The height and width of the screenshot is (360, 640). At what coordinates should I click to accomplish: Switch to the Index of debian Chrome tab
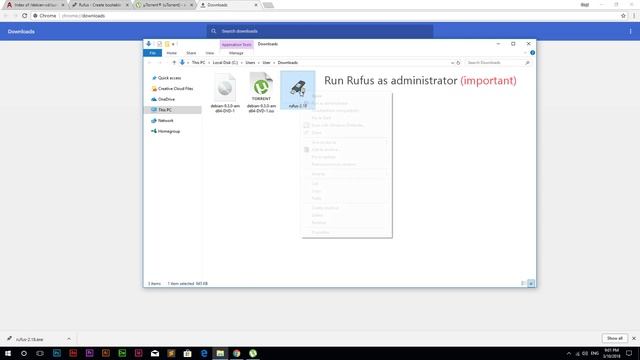pos(35,5)
